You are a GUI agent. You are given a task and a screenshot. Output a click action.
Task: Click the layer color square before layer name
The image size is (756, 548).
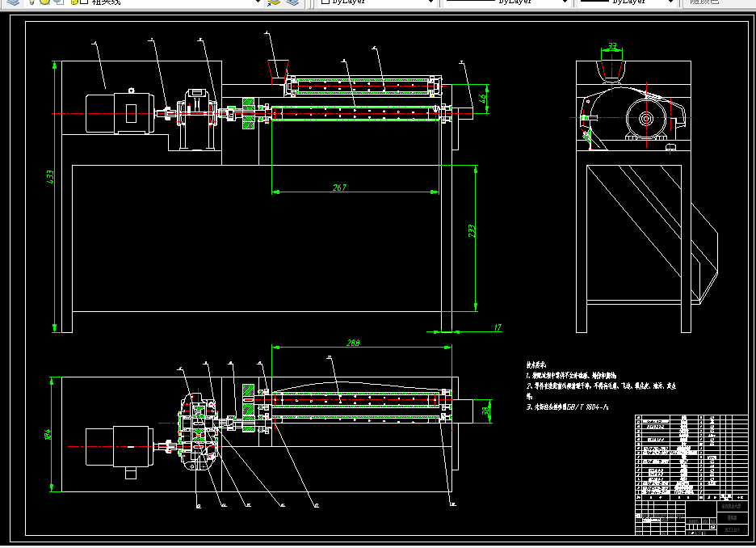click(x=84, y=2)
